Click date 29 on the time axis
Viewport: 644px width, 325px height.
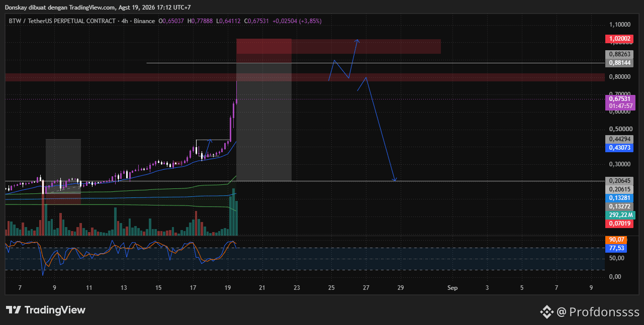pos(401,288)
